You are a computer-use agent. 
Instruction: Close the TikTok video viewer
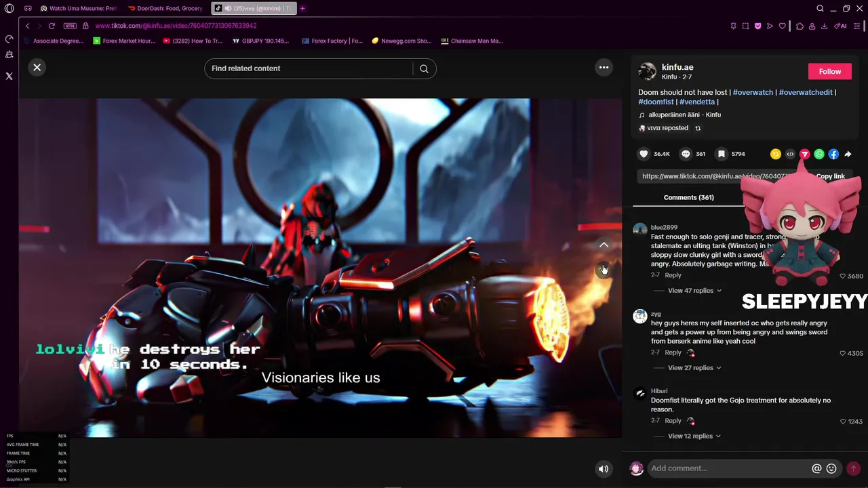(37, 67)
